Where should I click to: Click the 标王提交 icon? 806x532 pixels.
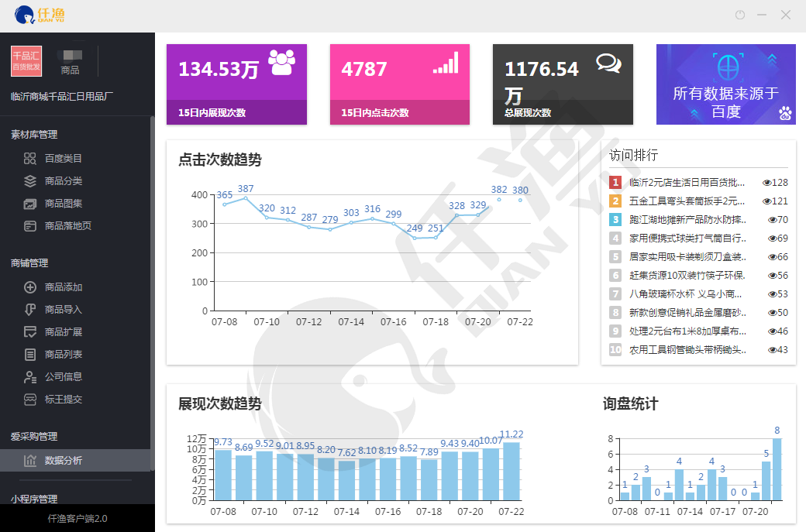29,399
